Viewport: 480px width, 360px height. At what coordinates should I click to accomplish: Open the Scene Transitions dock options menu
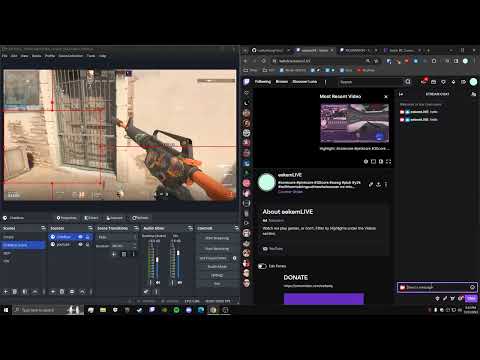(x=136, y=228)
